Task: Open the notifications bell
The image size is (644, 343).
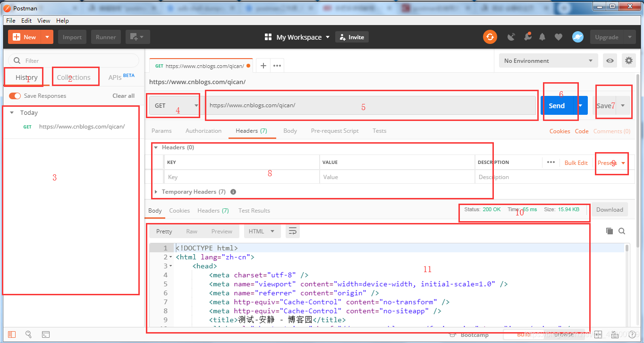Action: [542, 37]
